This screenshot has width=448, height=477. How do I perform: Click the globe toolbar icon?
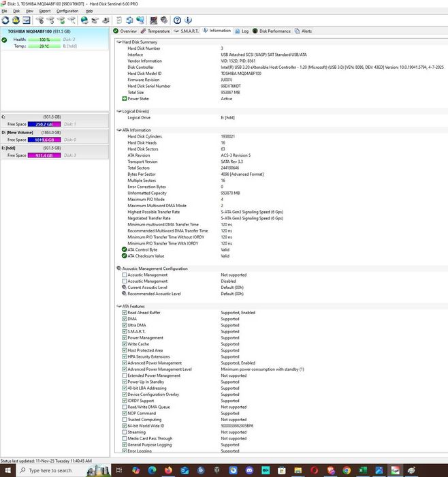pos(84,20)
